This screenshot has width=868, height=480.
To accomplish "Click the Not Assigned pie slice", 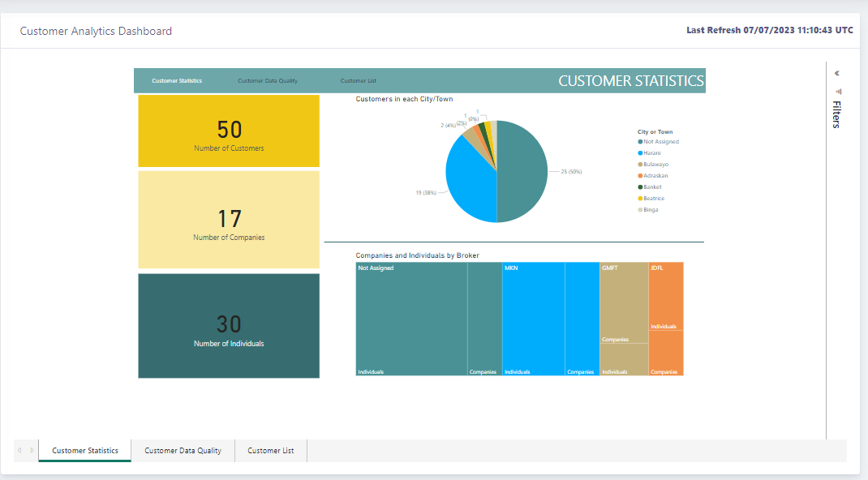I will tap(522, 171).
